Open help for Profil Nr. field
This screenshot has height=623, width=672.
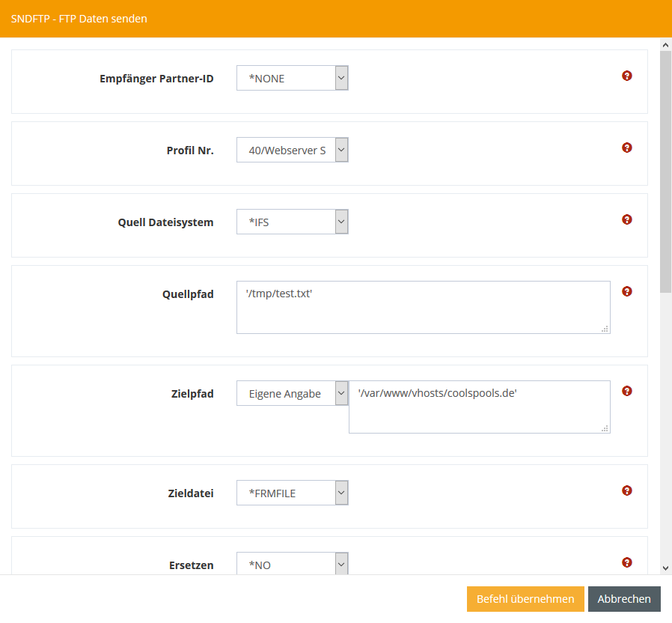click(x=627, y=148)
